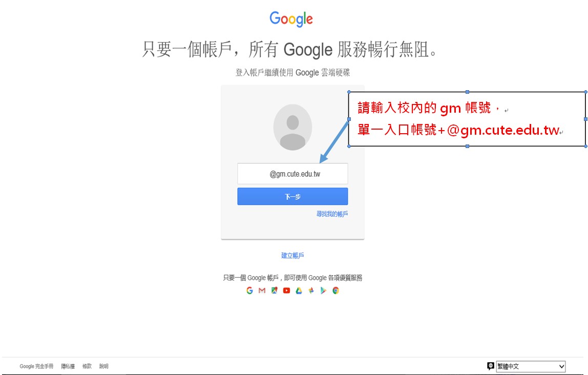Click the YouTube icon

point(286,290)
